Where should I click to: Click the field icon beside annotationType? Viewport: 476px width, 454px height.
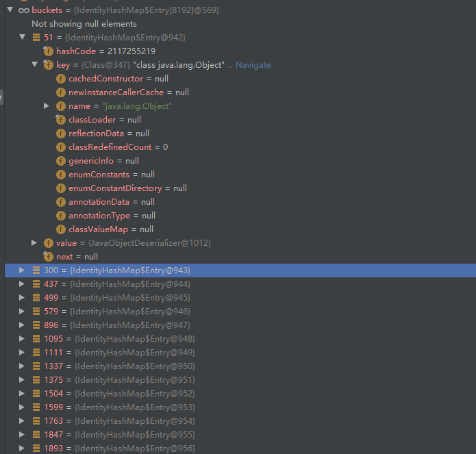pyautogui.click(x=61, y=216)
